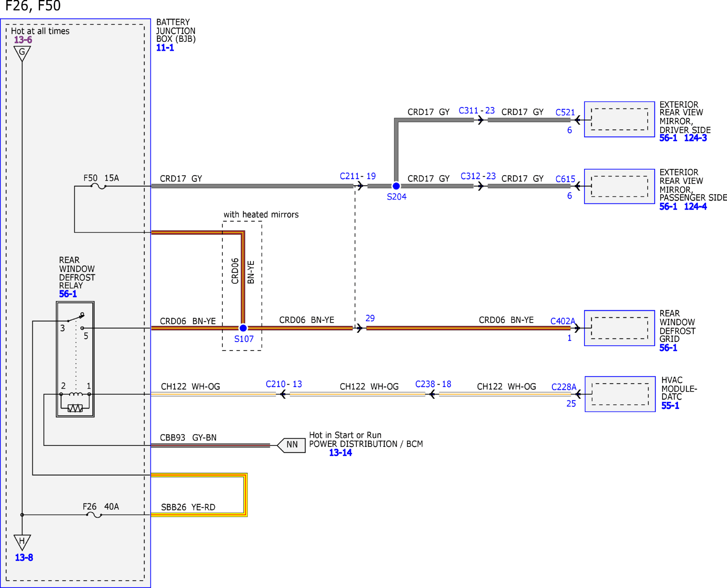Open the 13-8 page reference link
Viewport: 727px width, 588px height.
coord(24,558)
